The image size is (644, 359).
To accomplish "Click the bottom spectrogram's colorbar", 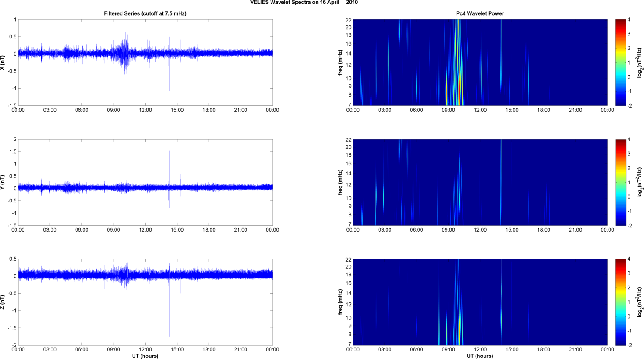I will [620, 302].
